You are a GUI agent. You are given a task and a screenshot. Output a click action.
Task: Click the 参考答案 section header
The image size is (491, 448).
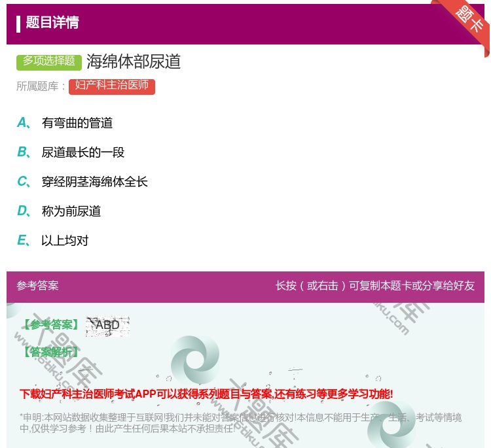click(x=37, y=286)
